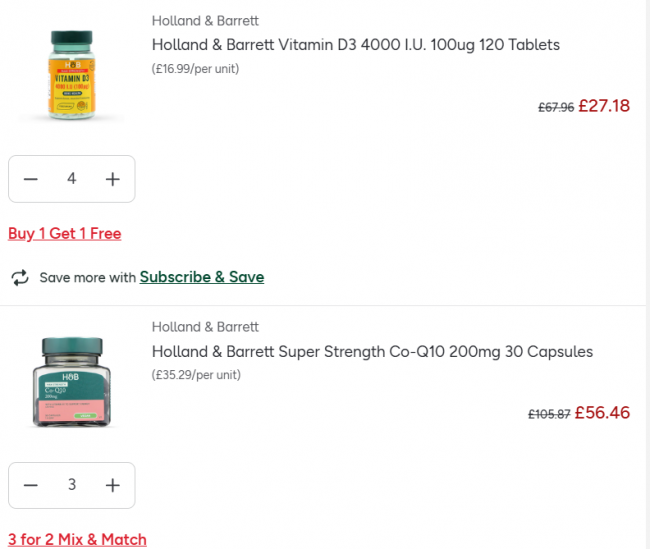Open the Buy 1 Get 1 Free offer
Screen dimensions: 650x549
click(x=64, y=233)
